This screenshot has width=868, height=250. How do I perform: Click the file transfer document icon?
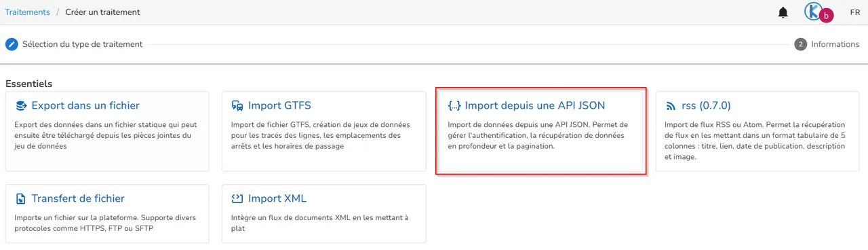click(x=21, y=199)
